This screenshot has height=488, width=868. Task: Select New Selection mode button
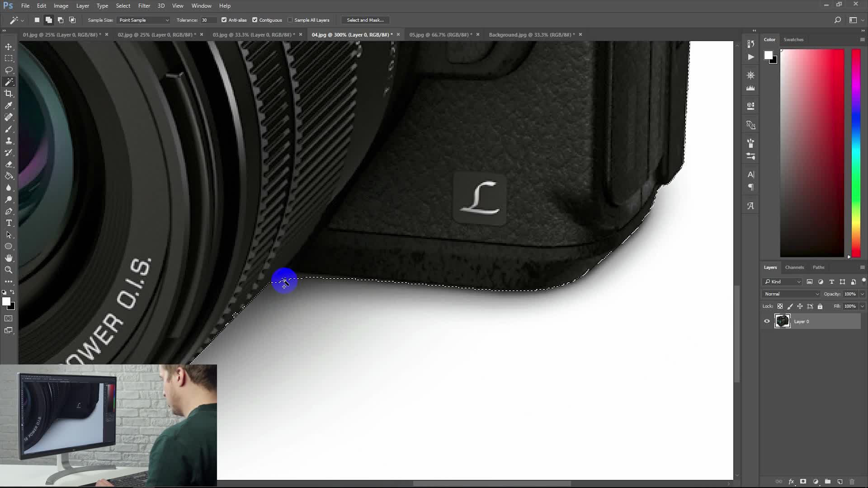pyautogui.click(x=37, y=20)
